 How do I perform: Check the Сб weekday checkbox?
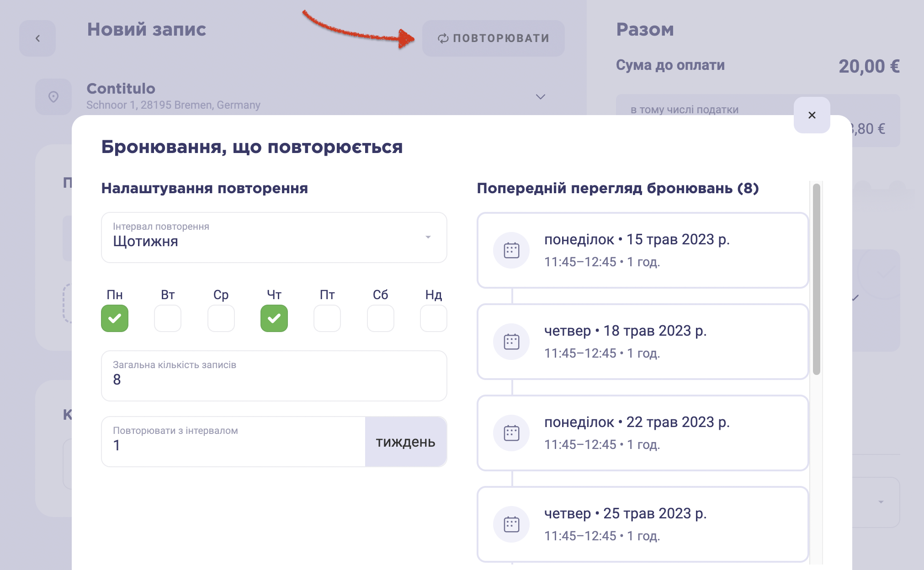click(381, 318)
